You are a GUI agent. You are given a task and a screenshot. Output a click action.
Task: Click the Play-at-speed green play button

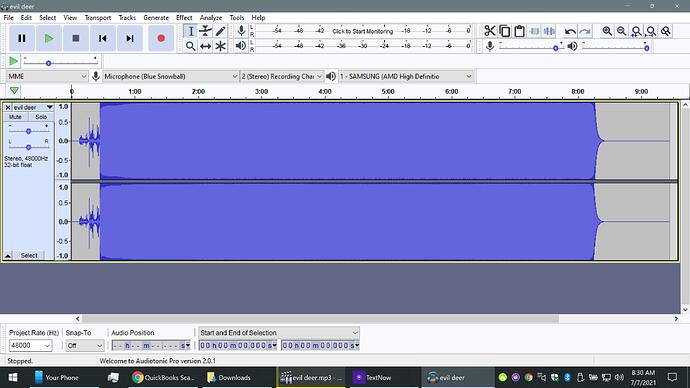pos(14,61)
